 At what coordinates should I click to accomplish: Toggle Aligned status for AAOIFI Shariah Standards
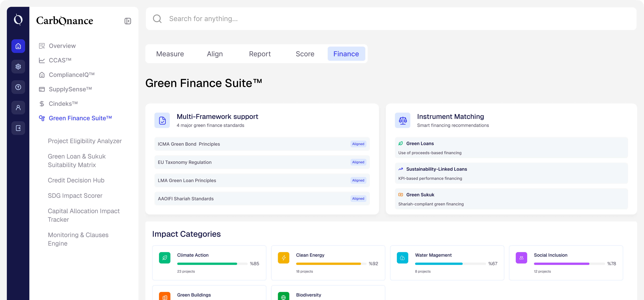coord(358,198)
